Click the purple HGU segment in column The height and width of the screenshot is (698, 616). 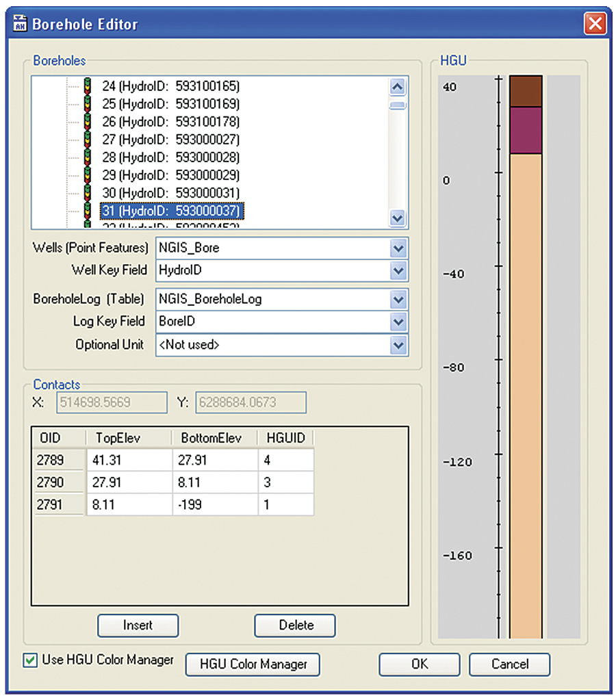(526, 131)
